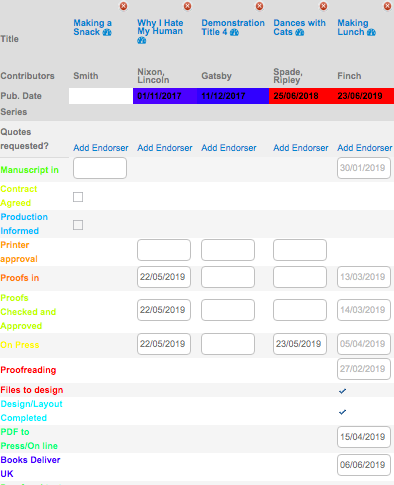
Task: Click the blue 01/11/2017 publication date cell
Action: coord(165,96)
